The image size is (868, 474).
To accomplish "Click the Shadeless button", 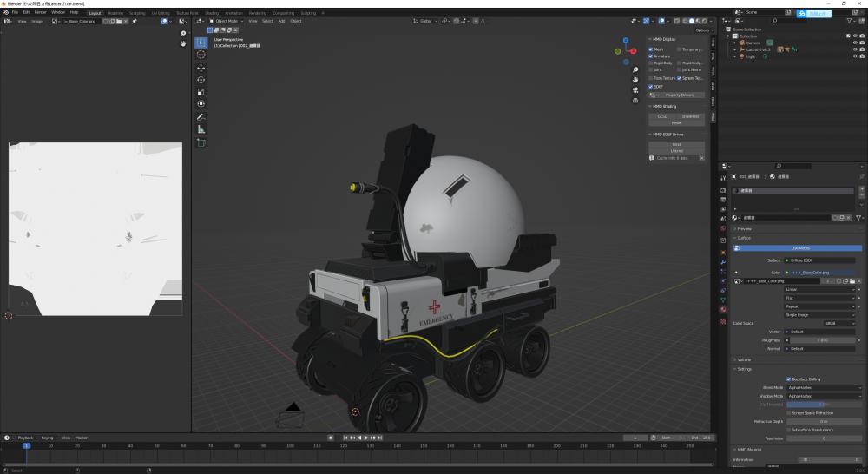I will click(x=690, y=116).
